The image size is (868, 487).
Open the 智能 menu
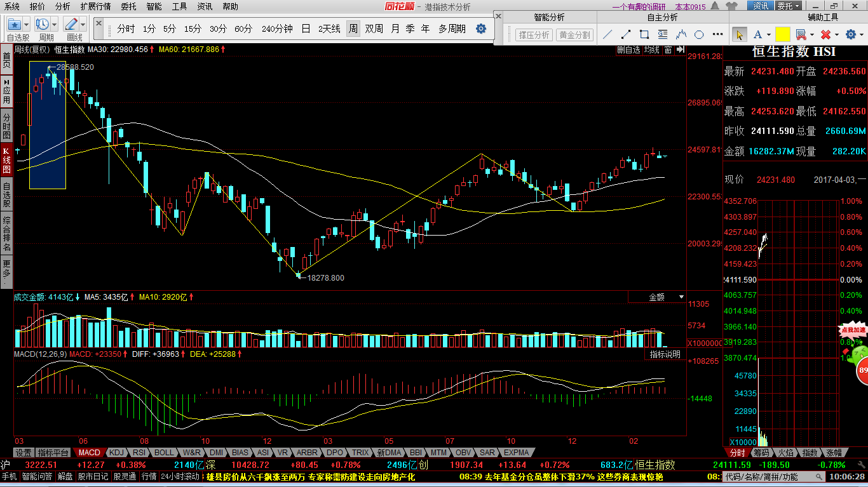(x=154, y=6)
